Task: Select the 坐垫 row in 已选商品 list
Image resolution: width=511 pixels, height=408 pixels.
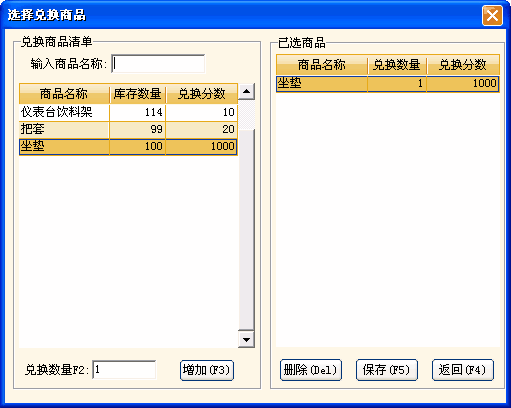Action: tap(388, 83)
